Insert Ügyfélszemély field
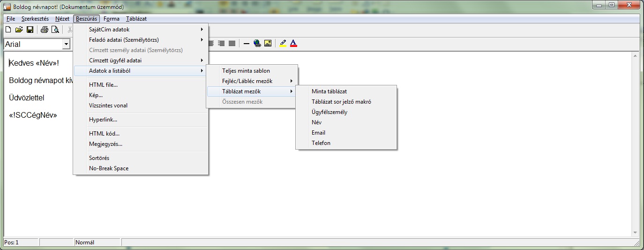This screenshot has width=644, height=250. pos(346,112)
